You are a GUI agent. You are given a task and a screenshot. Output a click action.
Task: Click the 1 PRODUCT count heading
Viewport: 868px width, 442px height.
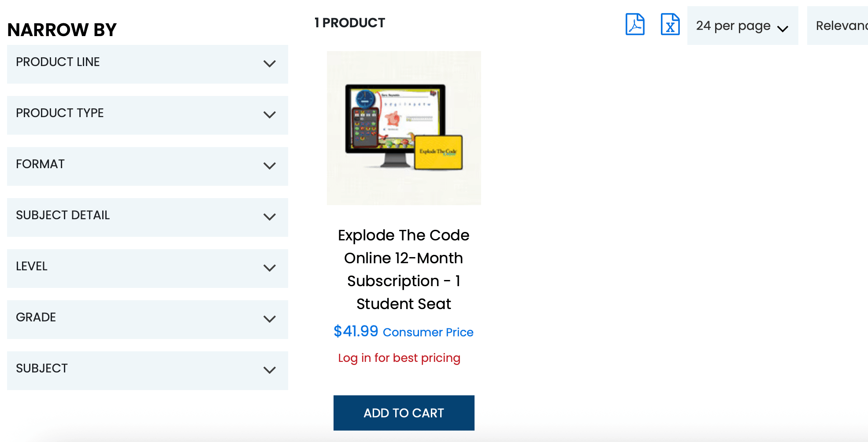[349, 22]
